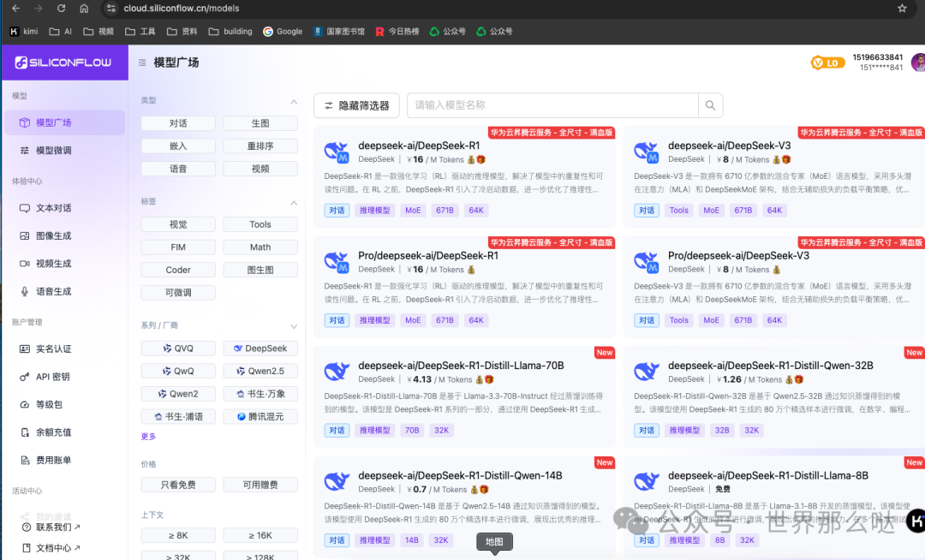Image resolution: width=925 pixels, height=560 pixels.
Task: Open the L0 level badge
Action: [x=827, y=63]
